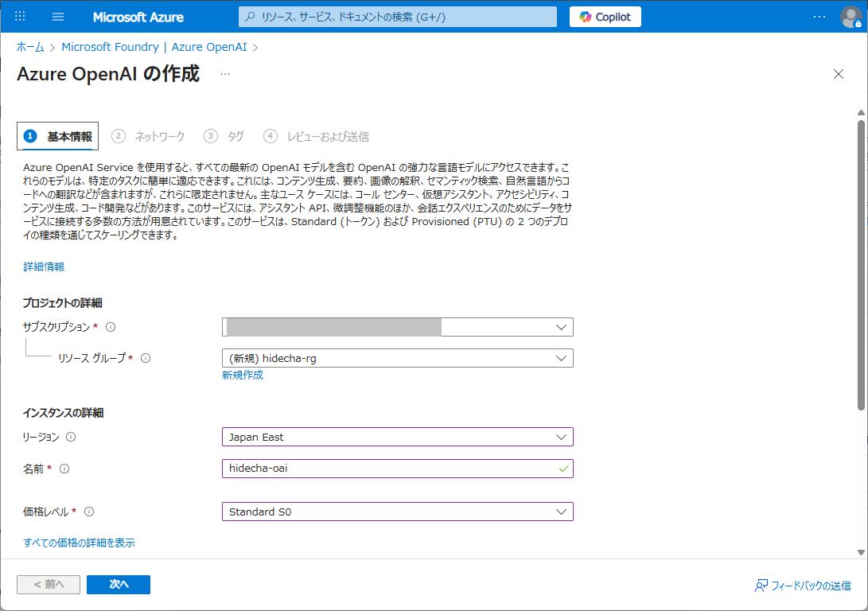The image size is (868, 611).
Task: Open Microsoft Foundry | Azure OpenAI breadcrumb
Action: (x=154, y=47)
